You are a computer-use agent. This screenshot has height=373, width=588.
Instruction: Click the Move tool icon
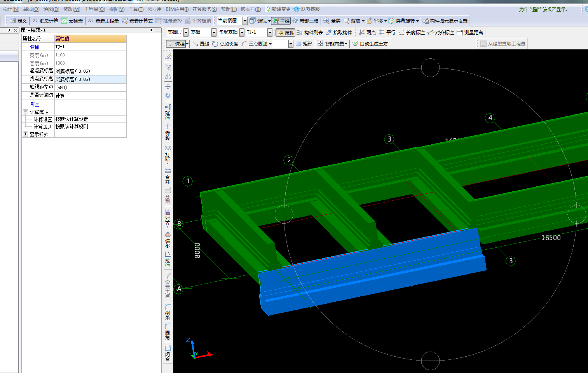tap(168, 86)
